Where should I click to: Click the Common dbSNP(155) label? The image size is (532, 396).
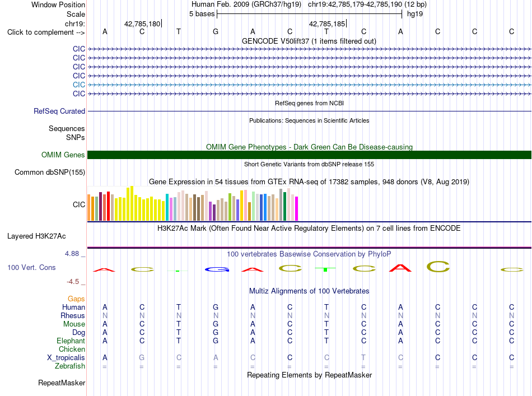point(50,172)
